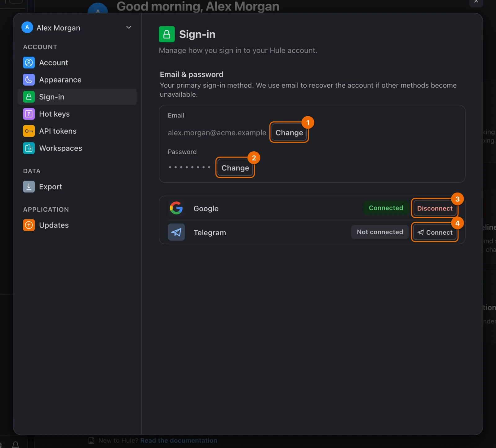Click the Appearance moon icon
Image resolution: width=496 pixels, height=448 pixels.
tap(29, 80)
